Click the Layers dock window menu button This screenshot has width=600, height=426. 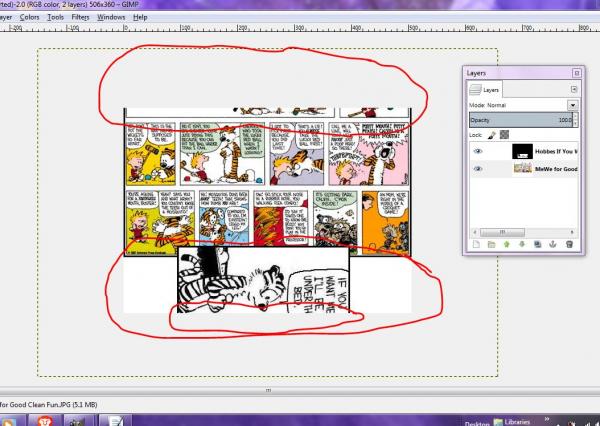577,73
